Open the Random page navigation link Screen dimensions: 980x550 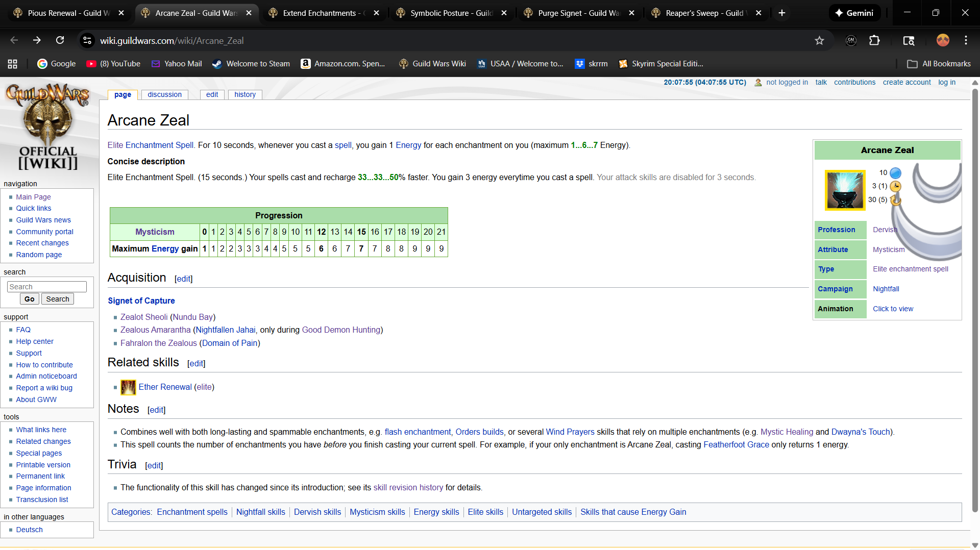[x=39, y=255]
